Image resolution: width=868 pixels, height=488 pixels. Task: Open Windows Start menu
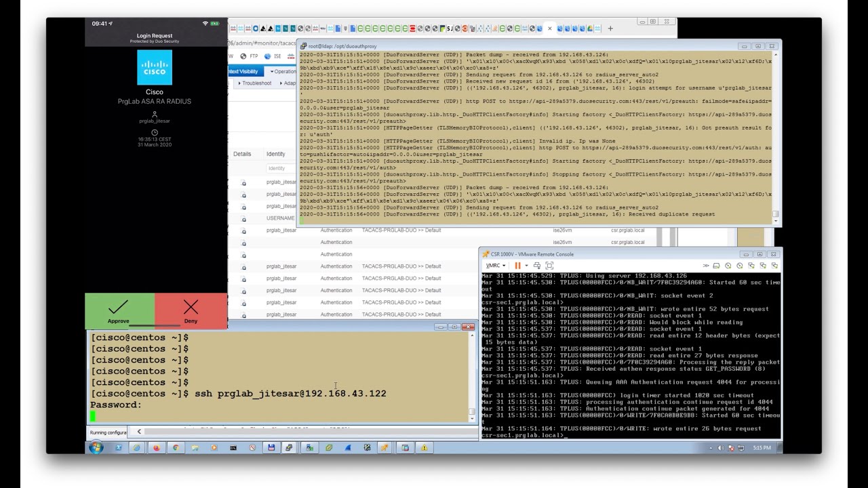pos(96,447)
